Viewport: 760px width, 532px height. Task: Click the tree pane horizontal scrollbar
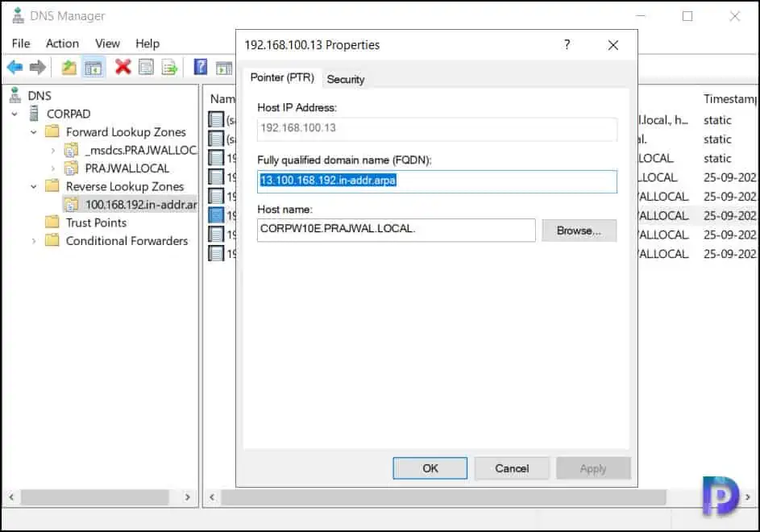click(x=94, y=497)
